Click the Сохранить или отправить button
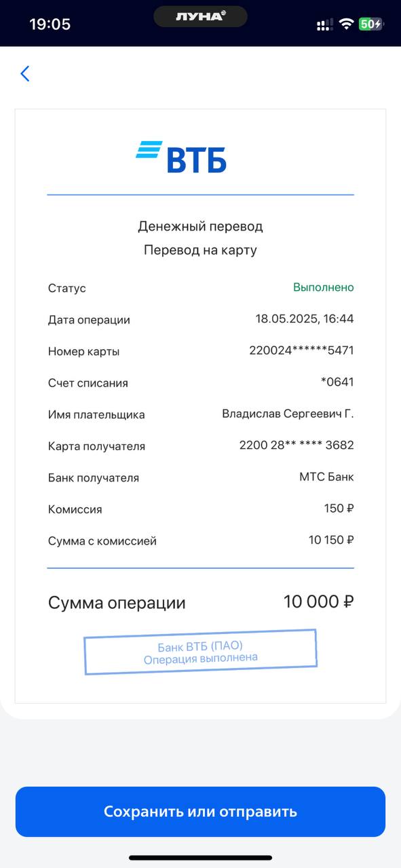This screenshot has height=868, width=401. (200, 812)
